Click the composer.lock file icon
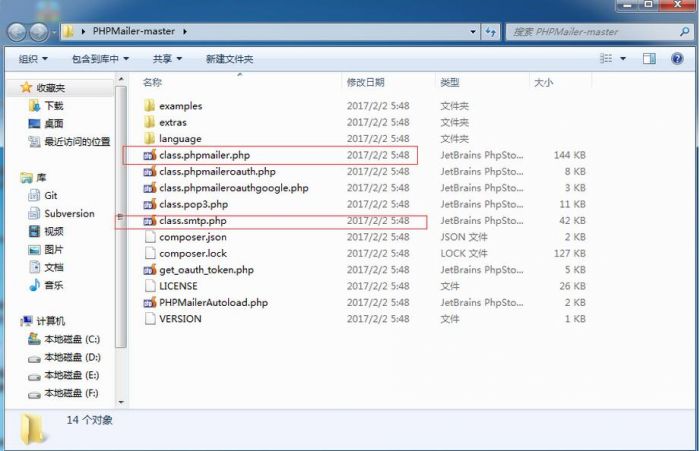 (x=150, y=253)
